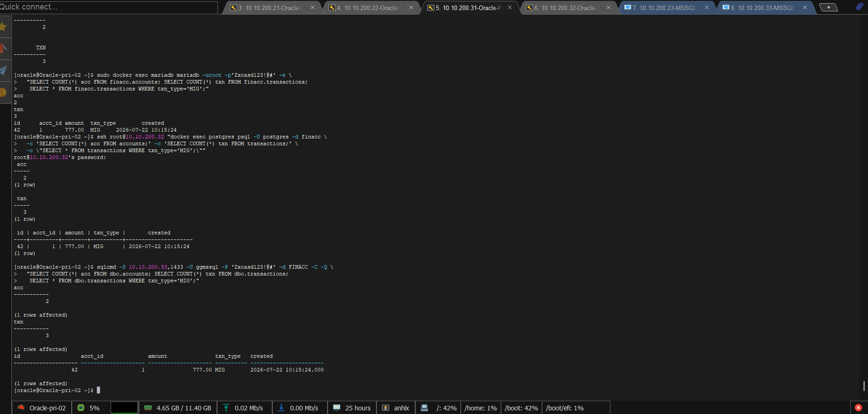Click the RAM memory usage icon
The image size is (868, 414).
pyautogui.click(x=148, y=408)
